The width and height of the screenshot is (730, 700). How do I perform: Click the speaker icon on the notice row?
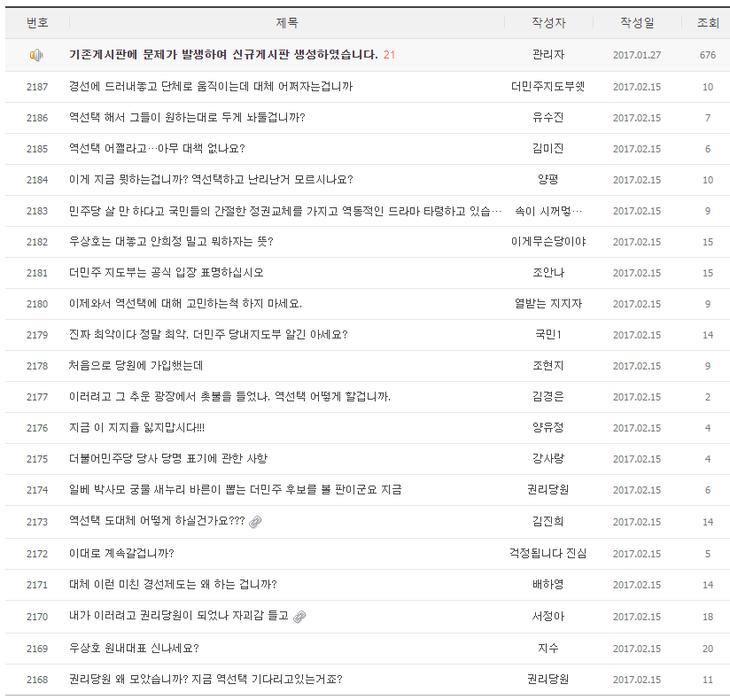point(35,56)
